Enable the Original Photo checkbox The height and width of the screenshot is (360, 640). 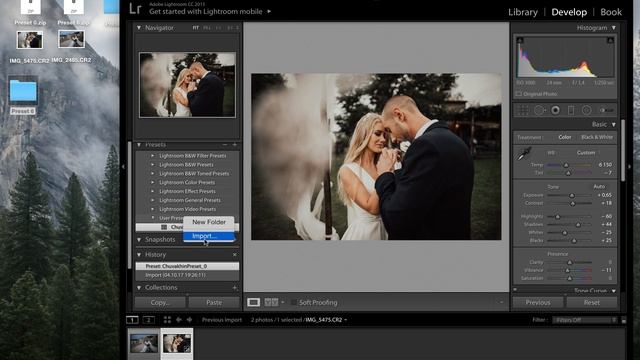519,94
